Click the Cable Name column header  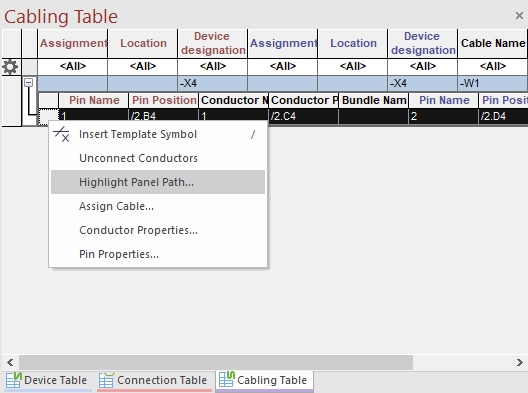(493, 43)
